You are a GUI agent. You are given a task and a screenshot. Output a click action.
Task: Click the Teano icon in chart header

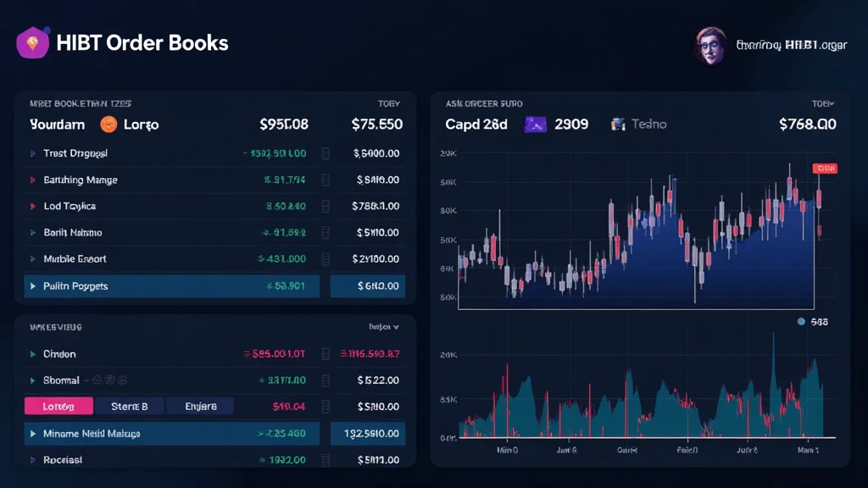tap(618, 125)
